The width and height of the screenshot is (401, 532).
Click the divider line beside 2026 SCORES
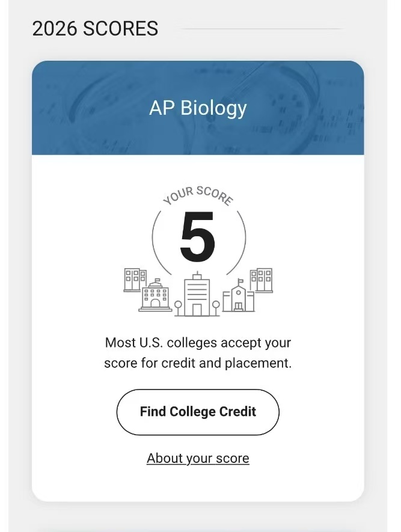tap(262, 29)
